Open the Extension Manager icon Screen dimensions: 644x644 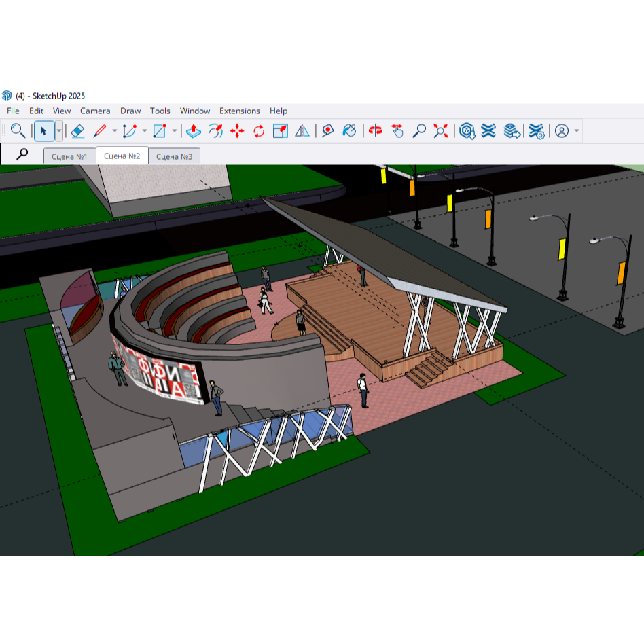click(536, 130)
